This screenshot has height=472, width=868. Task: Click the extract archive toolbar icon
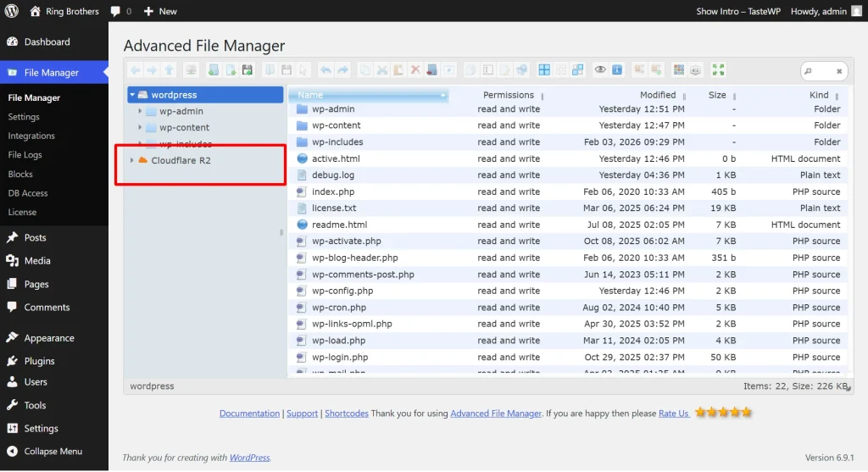pyautogui.click(x=639, y=69)
